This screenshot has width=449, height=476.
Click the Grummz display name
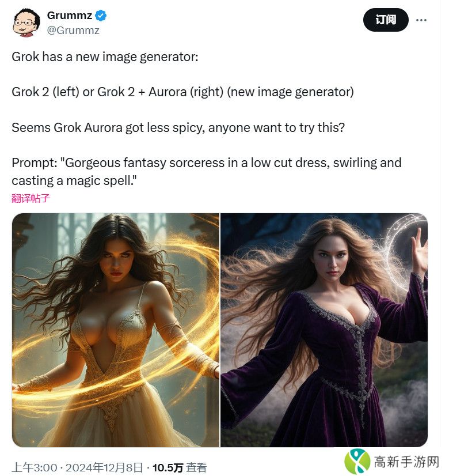click(70, 16)
